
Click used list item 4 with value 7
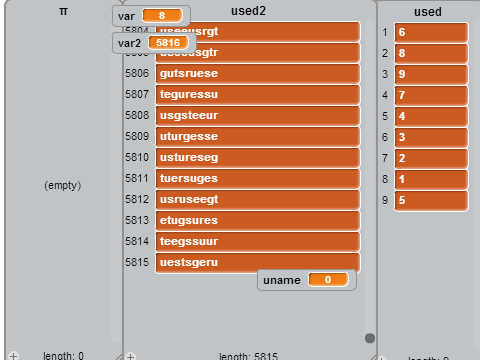(x=431, y=96)
